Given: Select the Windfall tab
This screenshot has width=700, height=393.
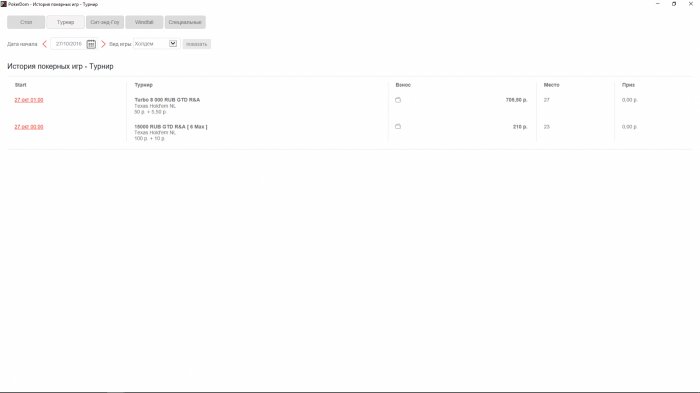Looking at the screenshot, I should 144,22.
